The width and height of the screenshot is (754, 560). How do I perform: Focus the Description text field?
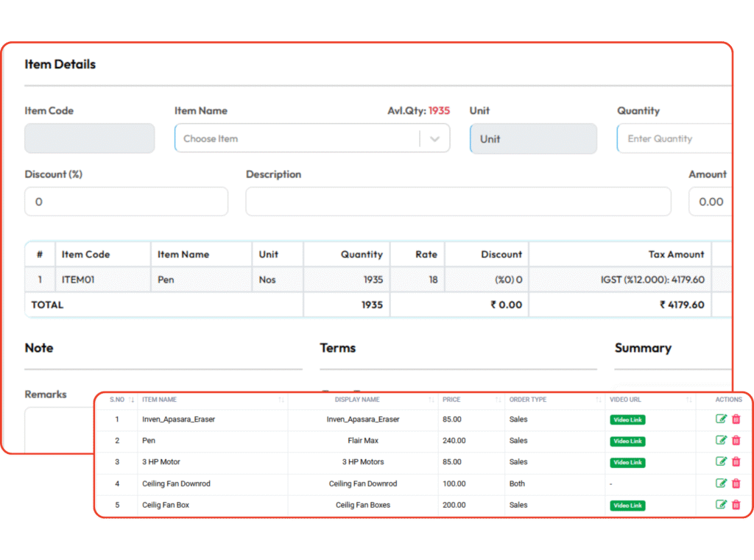(458, 202)
